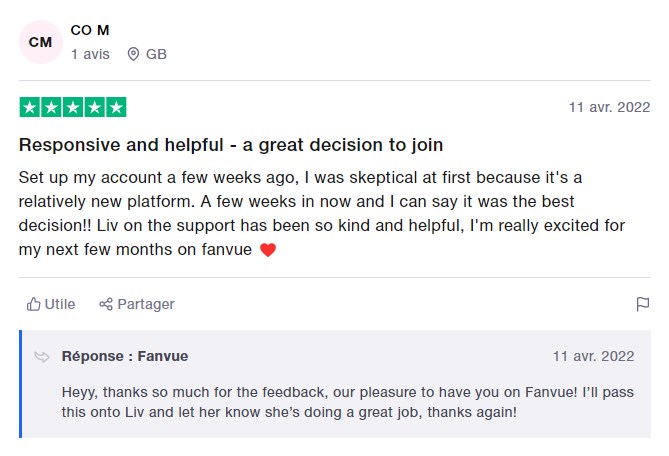This screenshot has height=456, width=669.
Task: Click the third green rating star
Action: click(73, 107)
